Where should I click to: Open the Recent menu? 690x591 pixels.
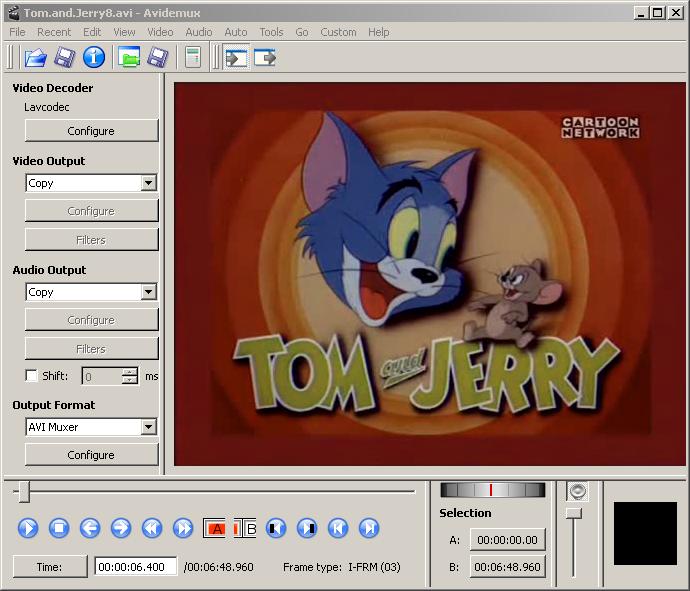coord(54,32)
